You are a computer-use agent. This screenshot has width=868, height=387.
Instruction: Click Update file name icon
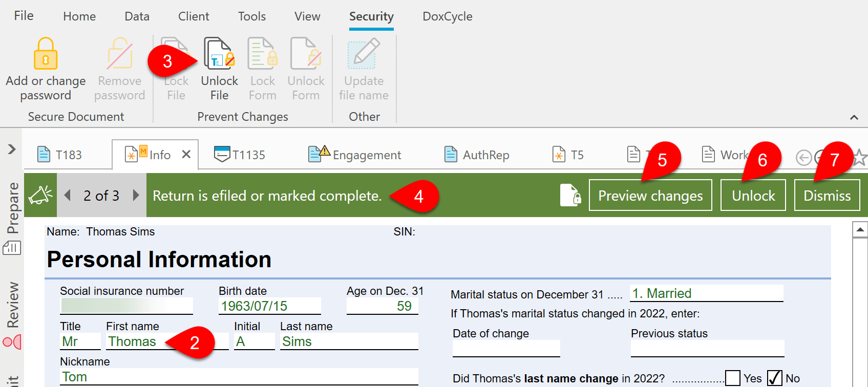pos(364,53)
